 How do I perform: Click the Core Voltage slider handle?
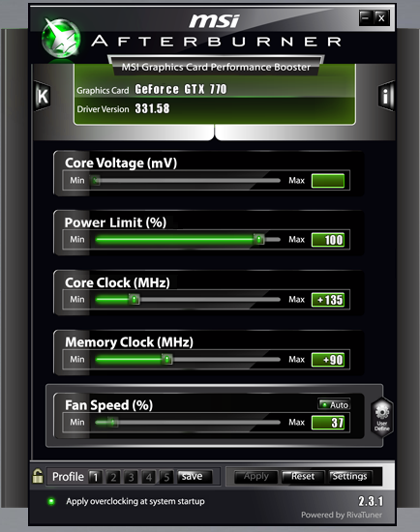pyautogui.click(x=96, y=181)
